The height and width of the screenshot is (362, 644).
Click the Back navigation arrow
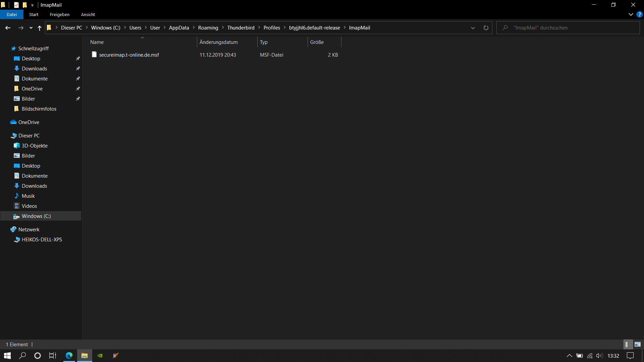click(x=8, y=28)
